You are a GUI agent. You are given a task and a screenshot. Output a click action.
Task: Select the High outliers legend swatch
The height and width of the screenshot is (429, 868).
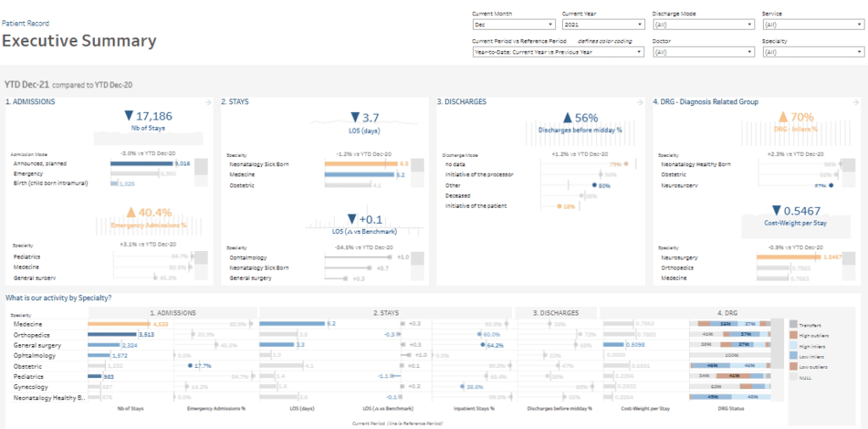[x=793, y=336]
